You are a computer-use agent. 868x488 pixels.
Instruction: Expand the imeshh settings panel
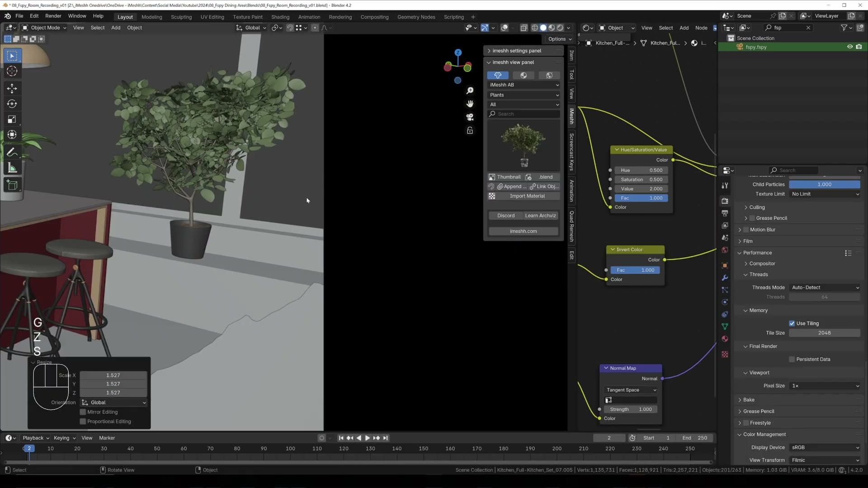[x=516, y=51]
